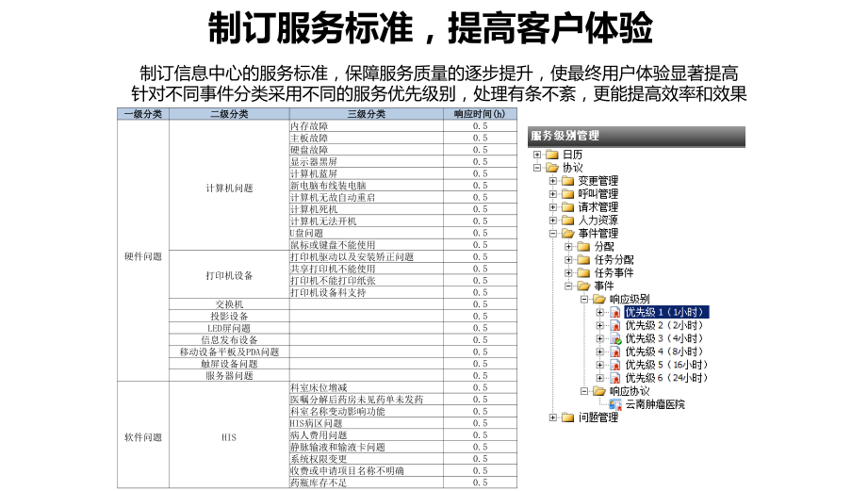Collapse the 响应协议 tree node
The height and width of the screenshot is (491, 868).
584,391
